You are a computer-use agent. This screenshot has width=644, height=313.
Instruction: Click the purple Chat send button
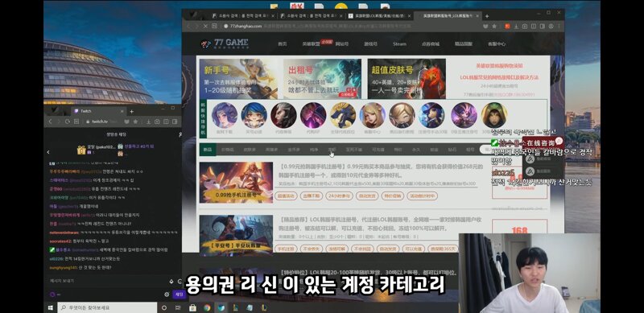179,294
